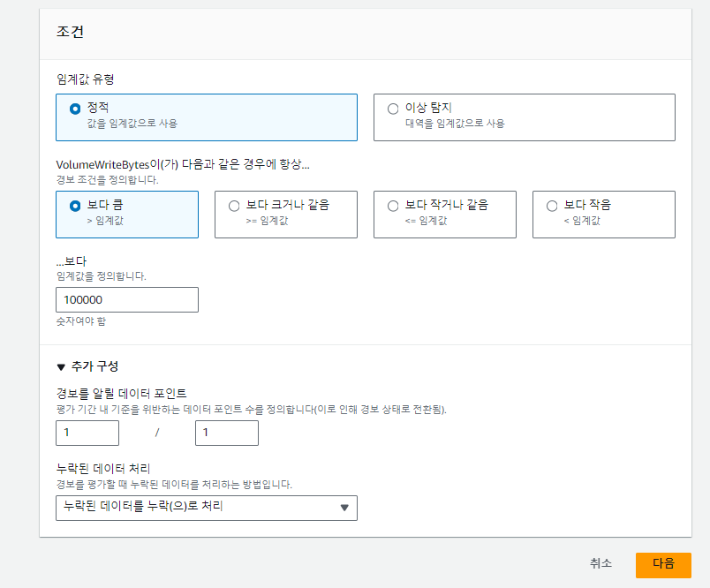Select the 보다 큼 (> 임계값) condition

click(x=75, y=206)
